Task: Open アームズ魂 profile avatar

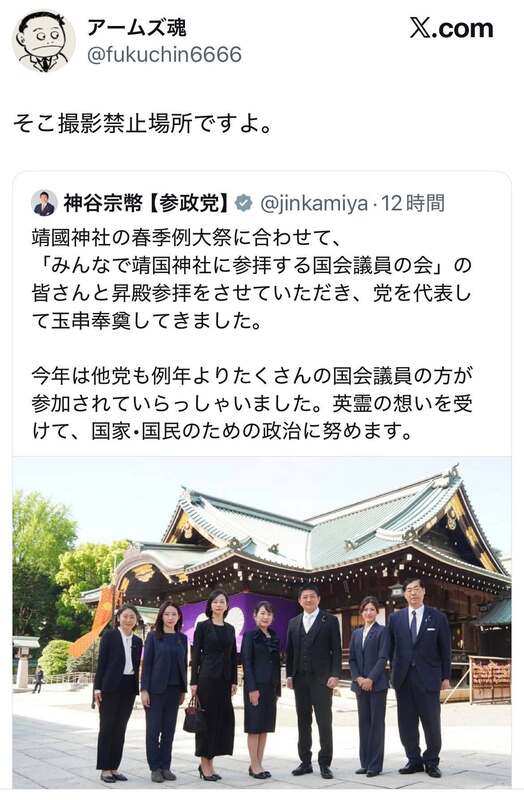Action: pyautogui.click(x=43, y=41)
